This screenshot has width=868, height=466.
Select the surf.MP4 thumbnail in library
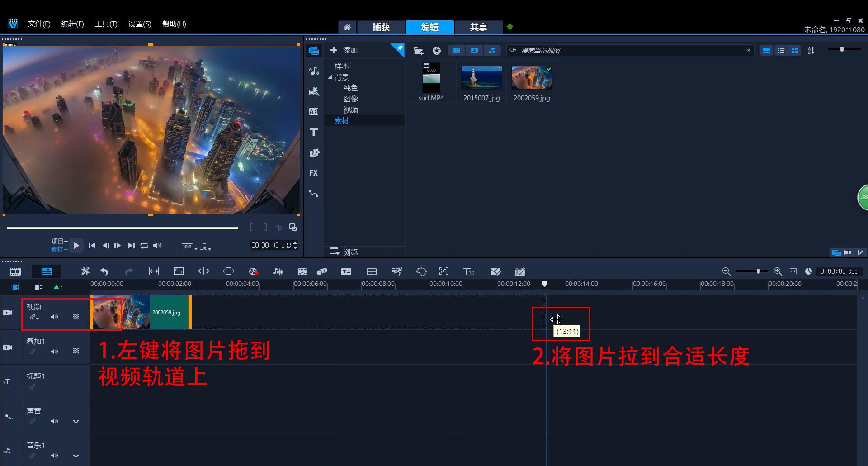coord(430,78)
